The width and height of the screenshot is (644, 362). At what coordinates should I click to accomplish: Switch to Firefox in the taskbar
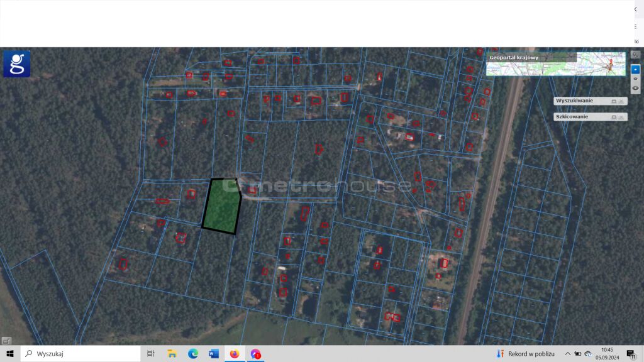pyautogui.click(x=235, y=354)
